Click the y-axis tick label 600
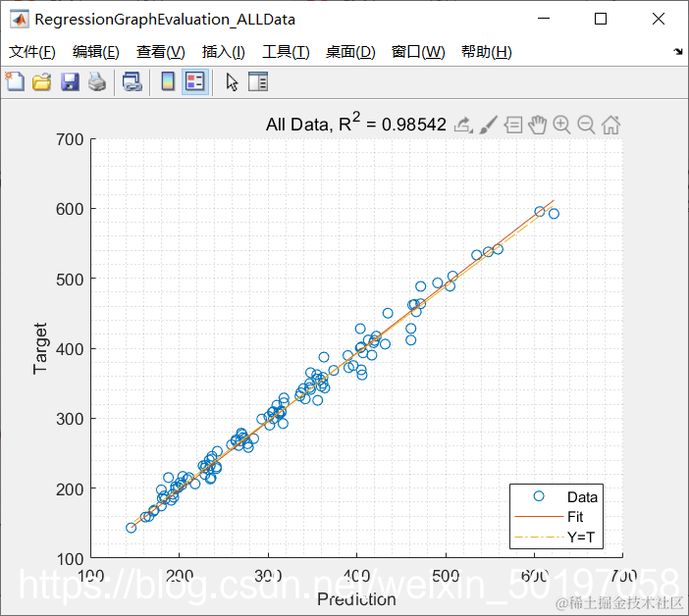689x616 pixels. pos(70,210)
